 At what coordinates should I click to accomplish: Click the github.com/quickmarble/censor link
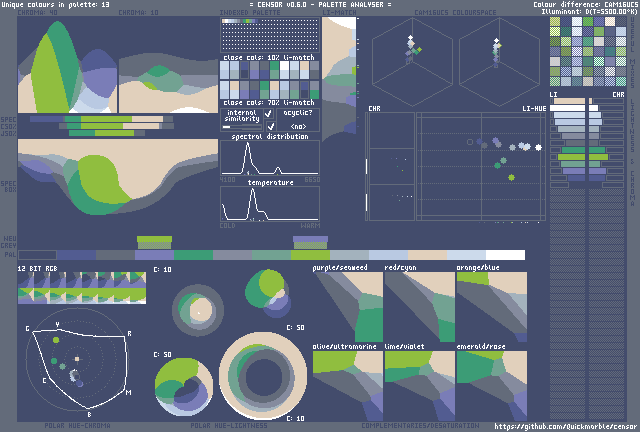click(564, 425)
